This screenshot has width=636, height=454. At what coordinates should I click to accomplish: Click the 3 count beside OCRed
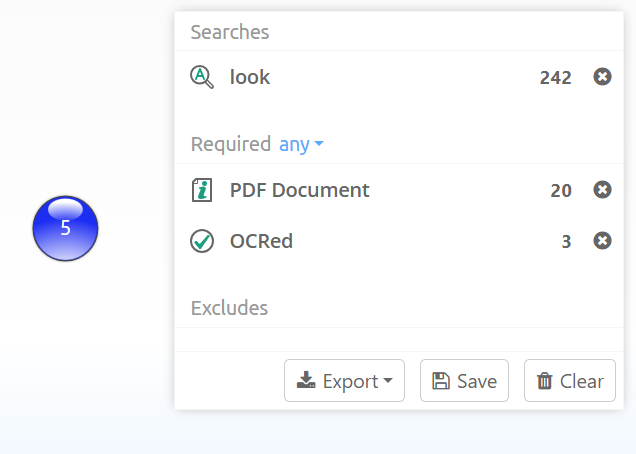point(566,241)
